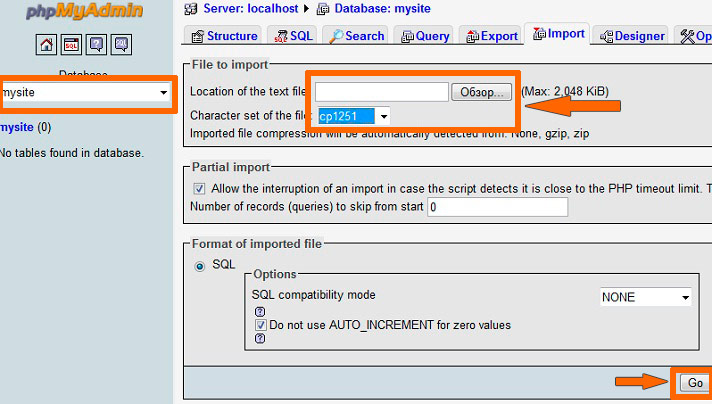Select the SQL format radio button

pyautogui.click(x=200, y=265)
